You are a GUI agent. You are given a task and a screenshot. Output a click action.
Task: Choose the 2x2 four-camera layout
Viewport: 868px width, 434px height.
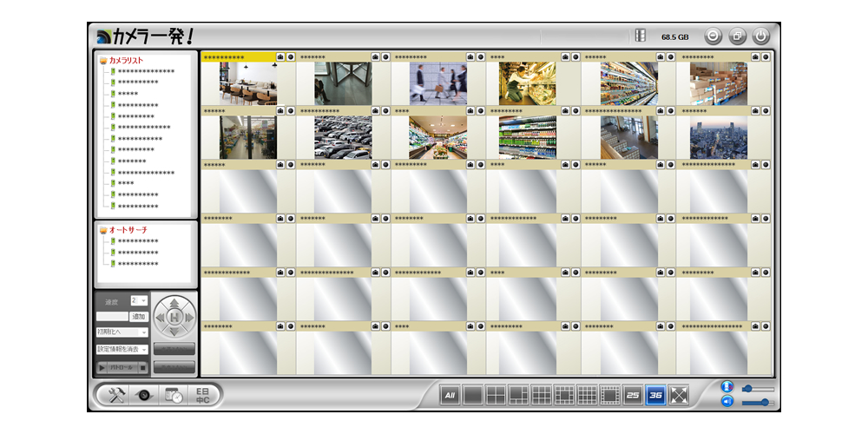coord(495,396)
